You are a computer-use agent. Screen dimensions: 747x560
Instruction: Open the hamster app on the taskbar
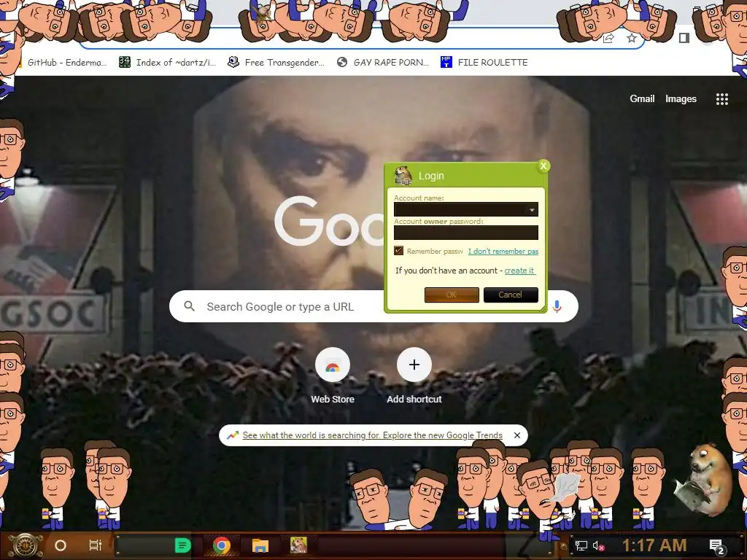(x=298, y=545)
